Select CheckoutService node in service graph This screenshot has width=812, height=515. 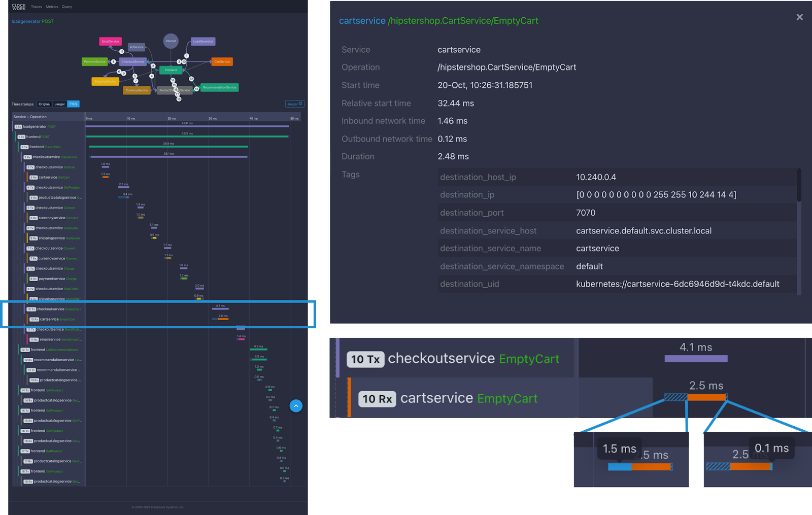(x=133, y=62)
